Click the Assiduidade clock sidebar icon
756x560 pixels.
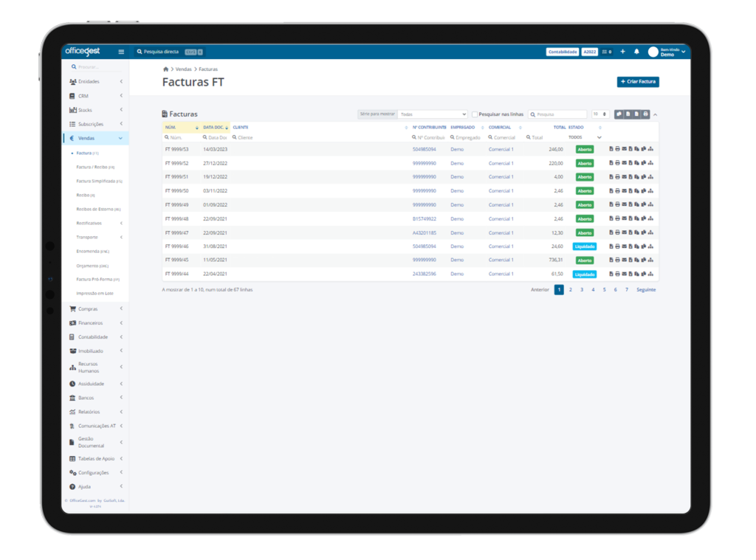[x=72, y=384]
